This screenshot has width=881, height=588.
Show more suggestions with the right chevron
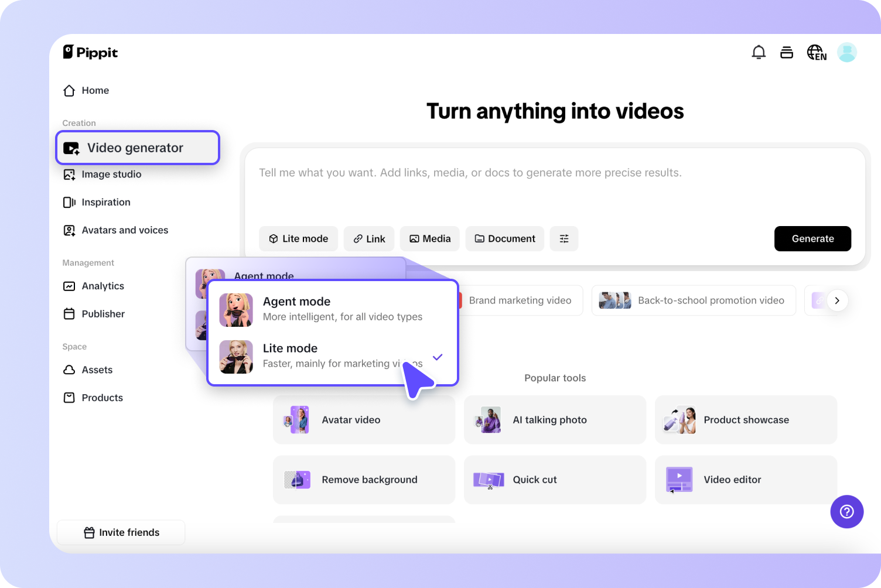[x=837, y=300]
